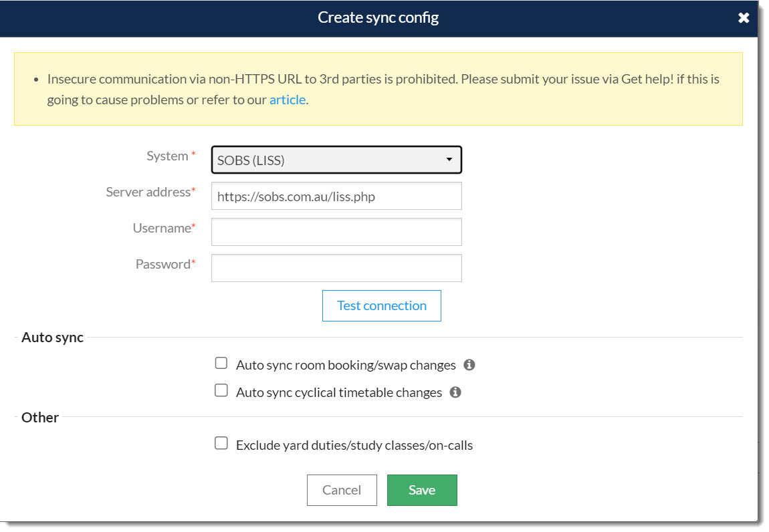Save the sync configuration
This screenshot has height=532, width=769.
(x=422, y=490)
